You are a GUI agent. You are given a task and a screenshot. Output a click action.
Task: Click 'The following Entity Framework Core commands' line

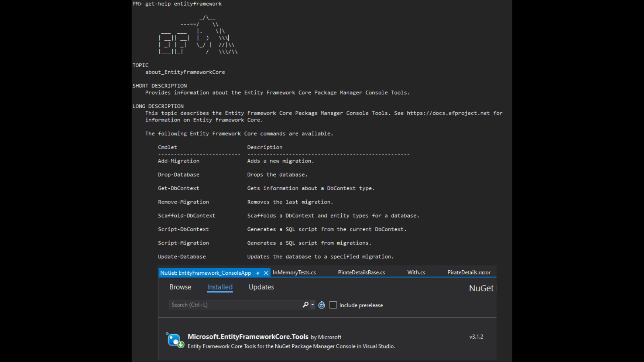pos(239,134)
